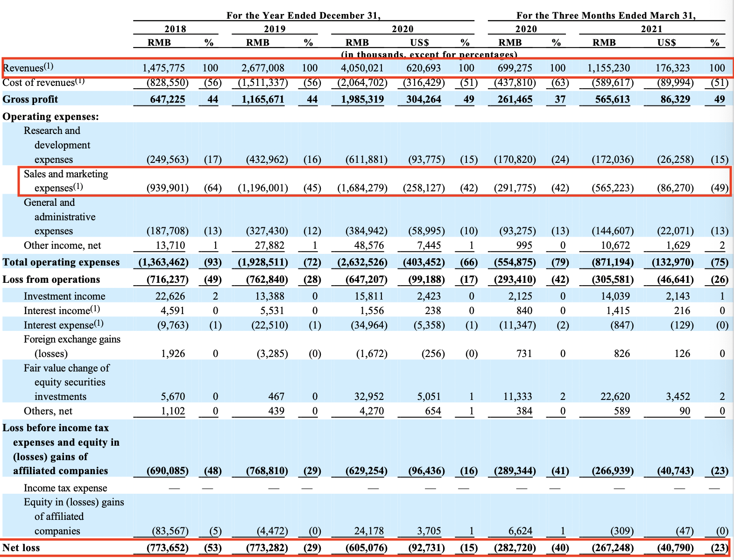Click Investment income value 14,039
This screenshot has width=734, height=560.
coord(615,296)
